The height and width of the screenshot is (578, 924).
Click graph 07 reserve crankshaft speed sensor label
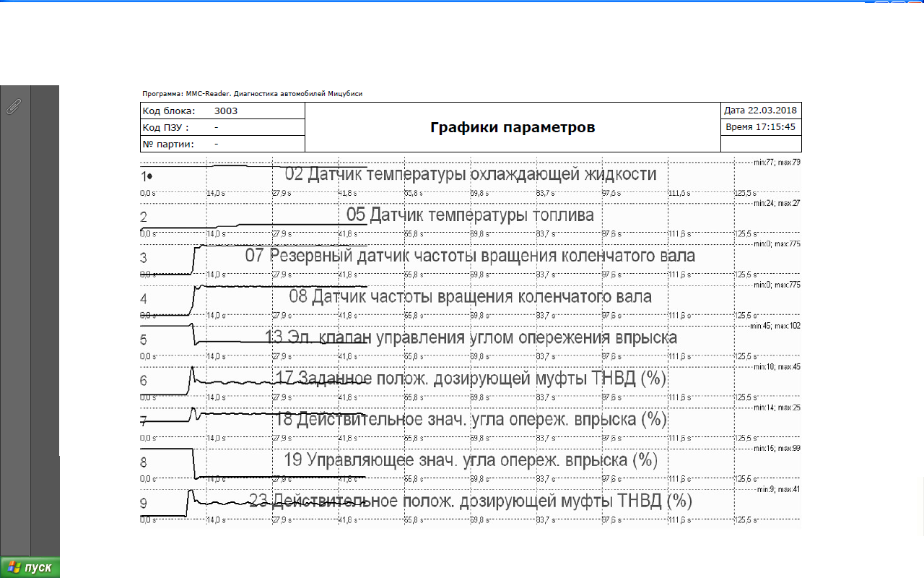pos(470,256)
